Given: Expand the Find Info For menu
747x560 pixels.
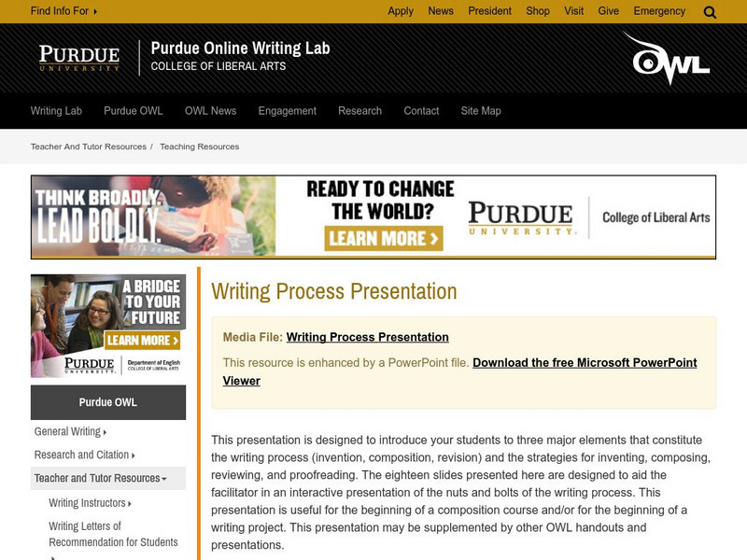Looking at the screenshot, I should [63, 11].
